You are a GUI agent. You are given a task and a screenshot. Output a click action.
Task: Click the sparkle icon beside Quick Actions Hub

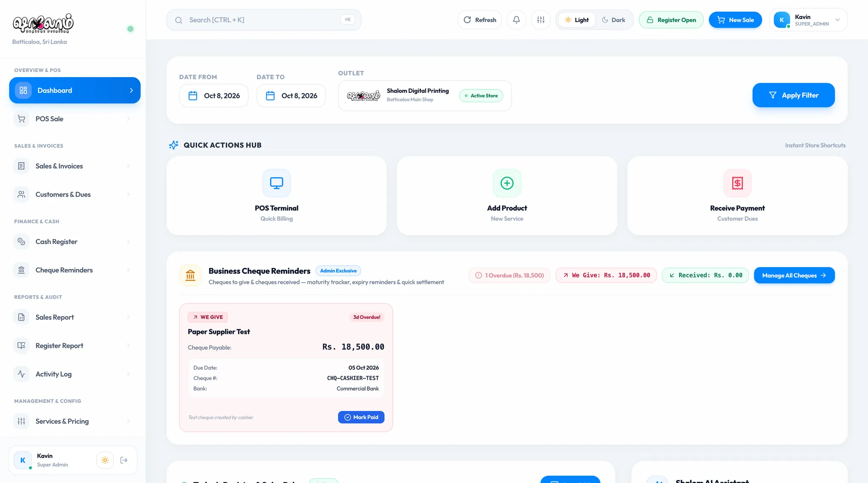click(x=173, y=145)
